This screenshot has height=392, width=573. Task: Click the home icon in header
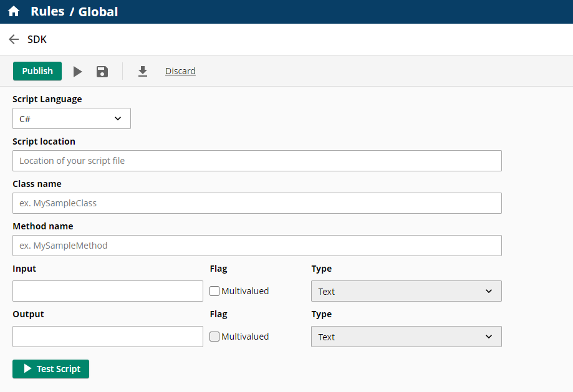(x=14, y=12)
